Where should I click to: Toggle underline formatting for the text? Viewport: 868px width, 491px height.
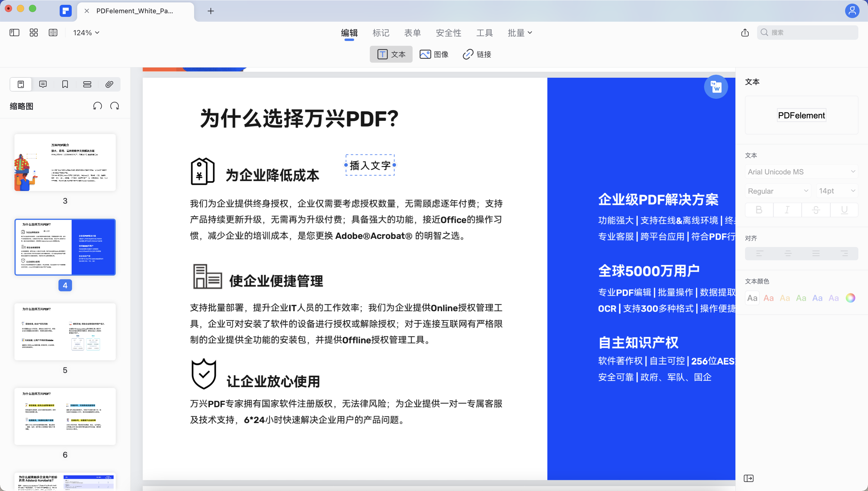(x=844, y=209)
